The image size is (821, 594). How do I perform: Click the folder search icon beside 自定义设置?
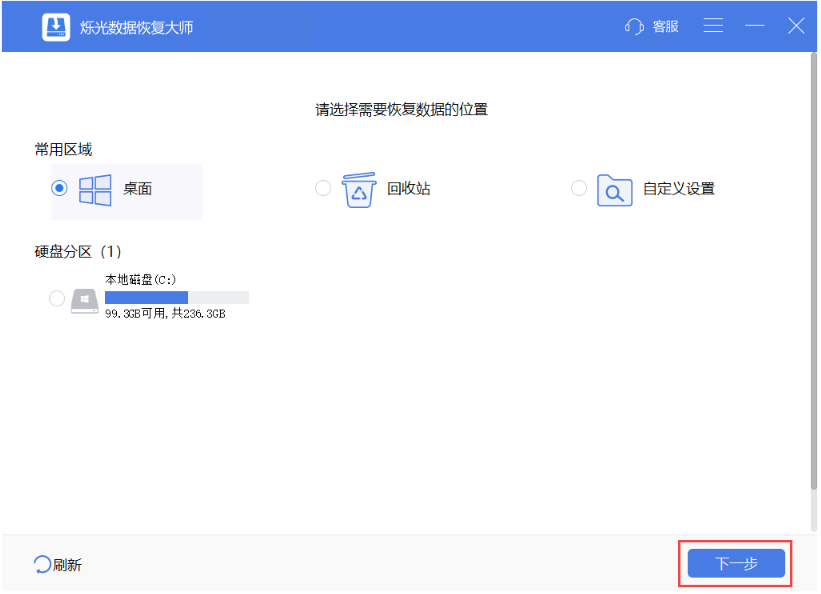614,188
